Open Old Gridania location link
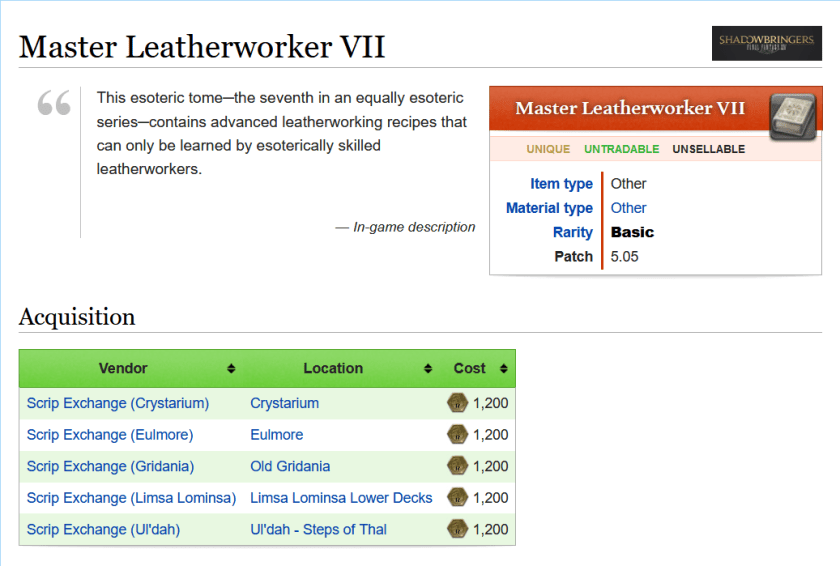The height and width of the screenshot is (566, 840). (x=290, y=466)
